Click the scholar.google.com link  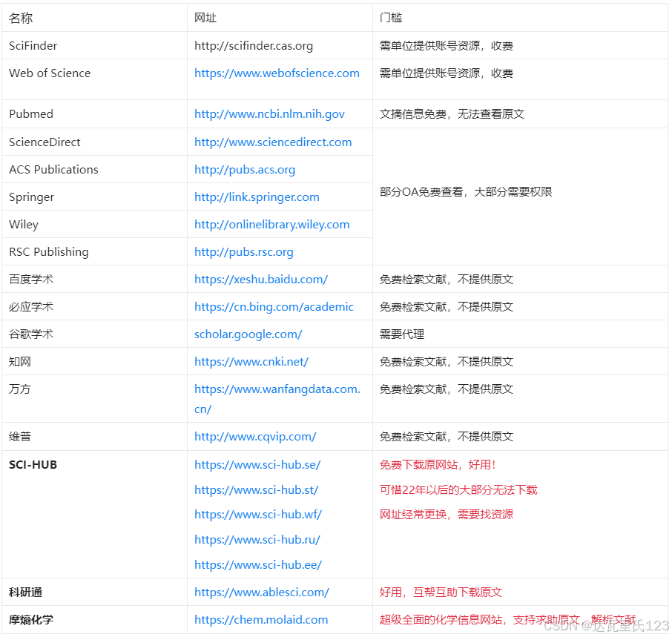(248, 334)
